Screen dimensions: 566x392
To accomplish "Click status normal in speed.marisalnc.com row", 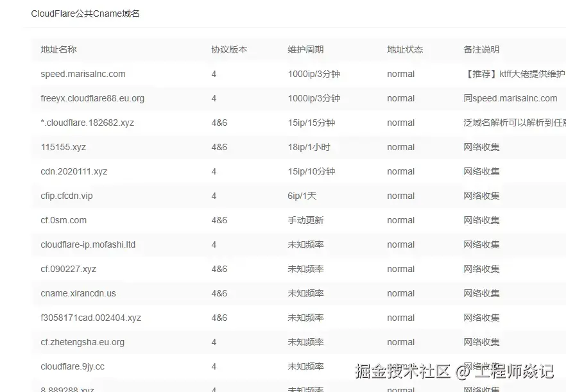I will pyautogui.click(x=400, y=74).
